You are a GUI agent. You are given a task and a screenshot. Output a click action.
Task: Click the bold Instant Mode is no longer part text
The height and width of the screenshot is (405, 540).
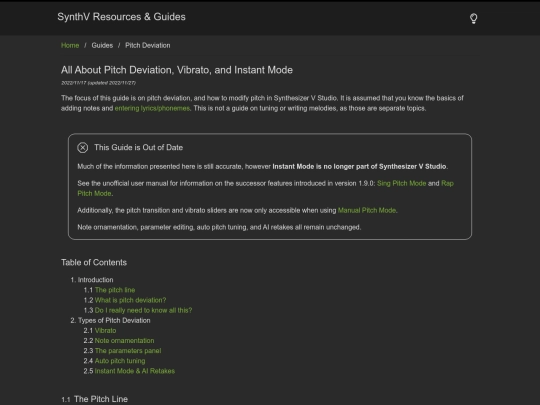coord(359,166)
